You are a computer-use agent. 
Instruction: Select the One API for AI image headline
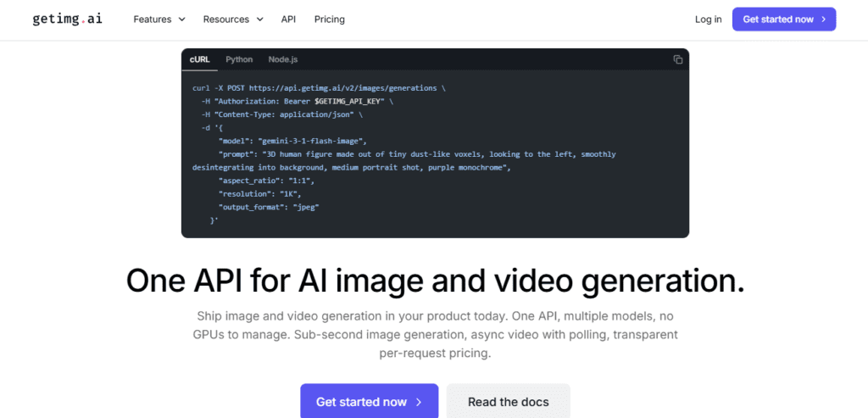pos(435,281)
